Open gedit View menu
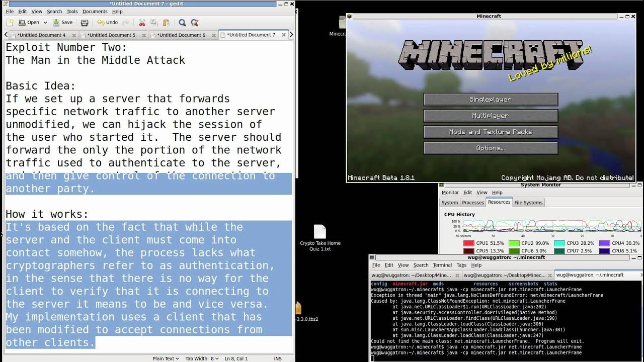 [37, 12]
